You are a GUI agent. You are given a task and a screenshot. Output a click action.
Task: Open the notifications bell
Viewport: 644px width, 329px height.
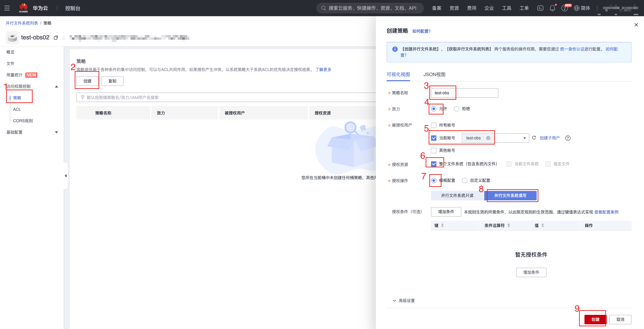coord(552,8)
